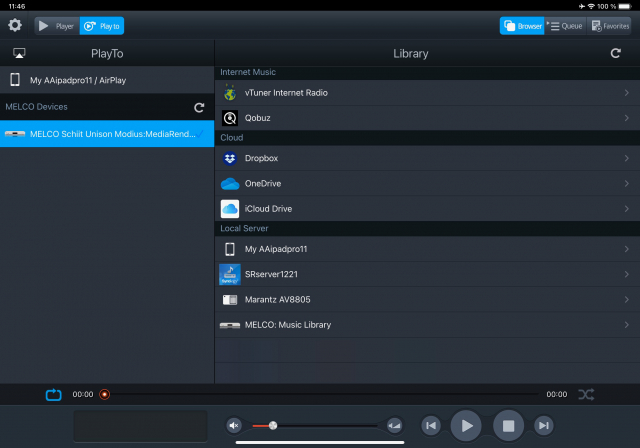Toggle shuffle mode

click(x=586, y=395)
